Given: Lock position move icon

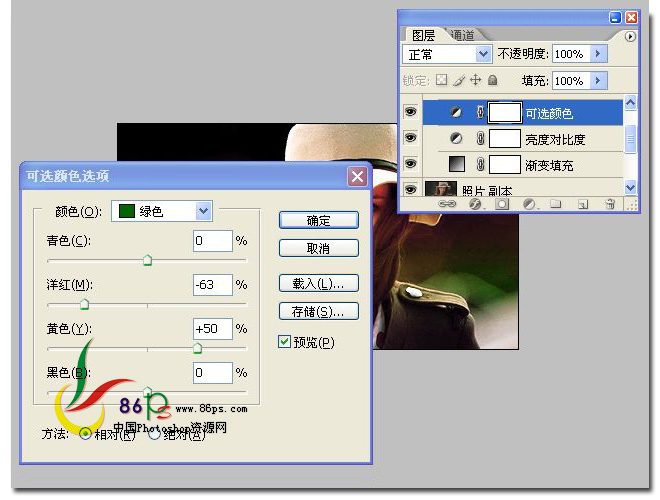Looking at the screenshot, I should point(476,80).
